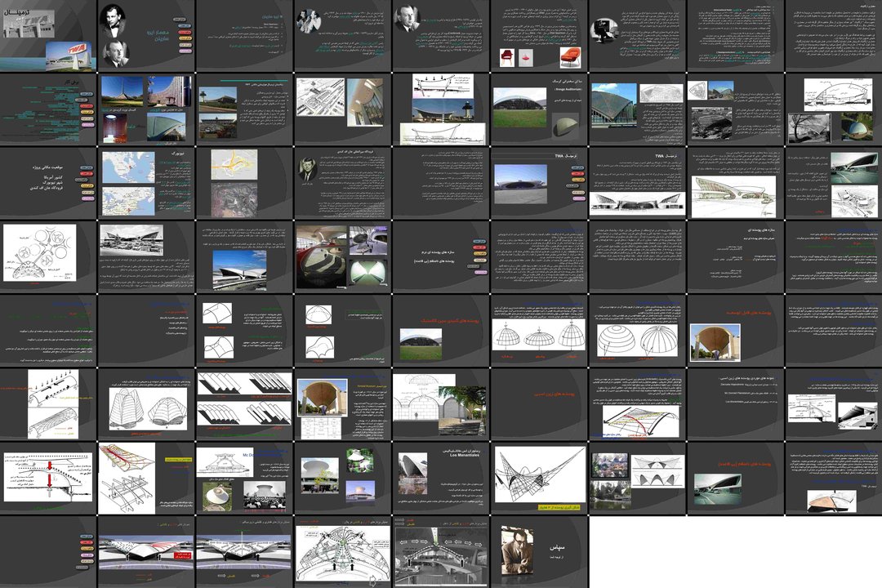882x588 pixels.
Task: Open the slide showing three dome wireframe diagrams
Action: 539,330
